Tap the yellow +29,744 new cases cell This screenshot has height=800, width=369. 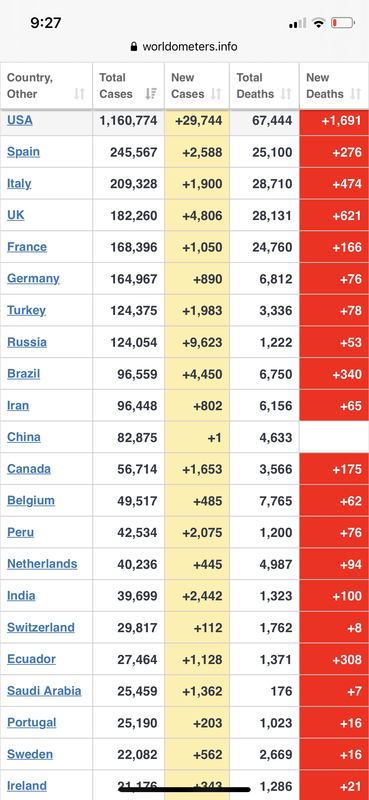pos(197,120)
